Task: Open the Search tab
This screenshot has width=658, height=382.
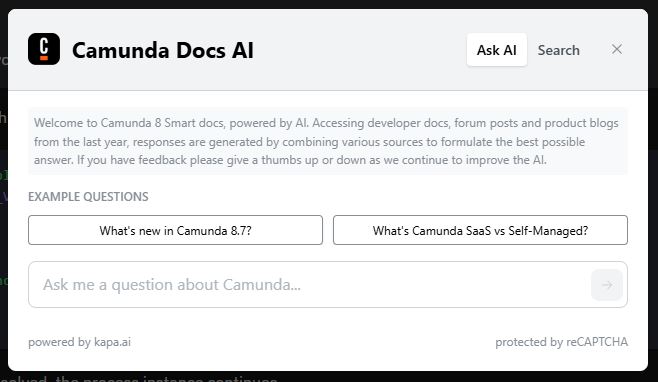Action: 559,50
